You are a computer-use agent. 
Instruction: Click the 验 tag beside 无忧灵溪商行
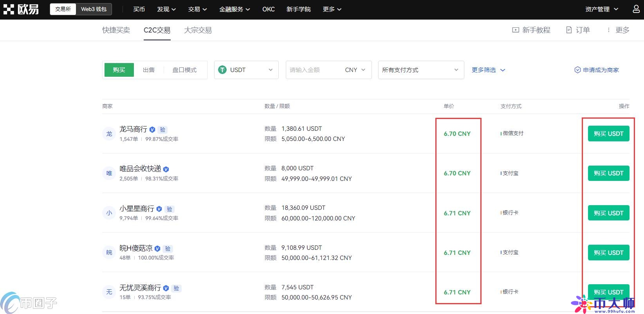click(x=177, y=288)
